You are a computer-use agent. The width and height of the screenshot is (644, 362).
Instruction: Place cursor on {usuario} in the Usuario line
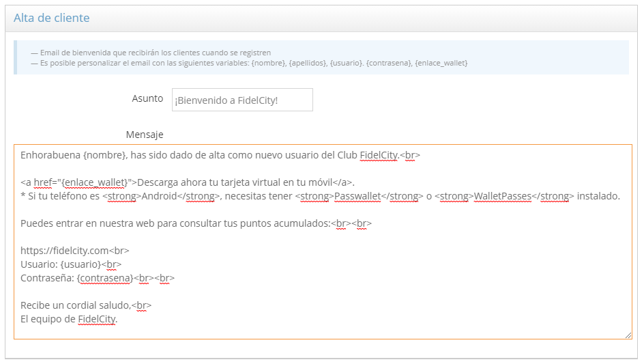(x=80, y=264)
